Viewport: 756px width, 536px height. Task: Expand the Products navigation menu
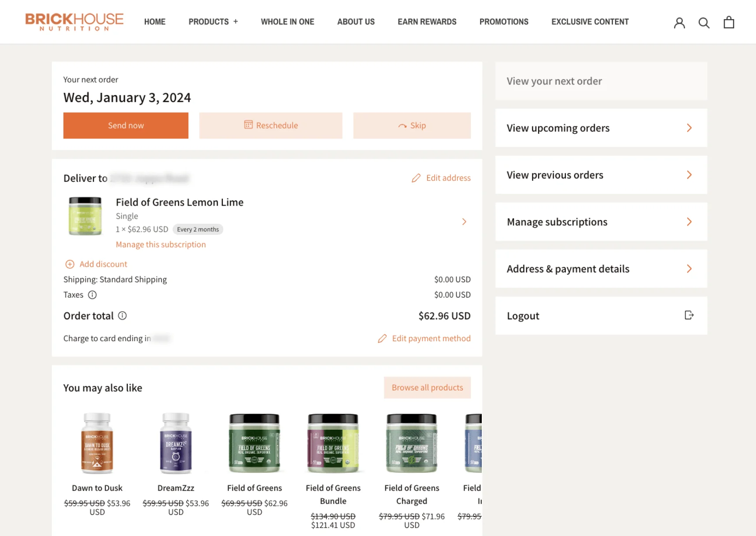tap(213, 22)
